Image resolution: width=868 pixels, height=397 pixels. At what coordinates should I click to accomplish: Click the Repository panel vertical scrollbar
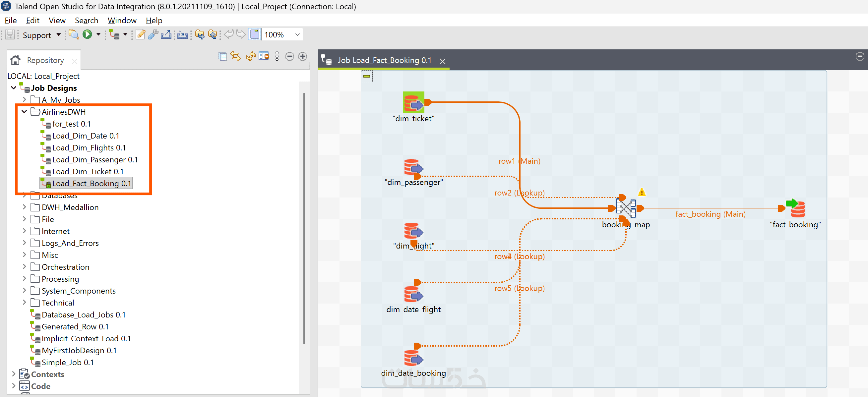click(x=304, y=218)
